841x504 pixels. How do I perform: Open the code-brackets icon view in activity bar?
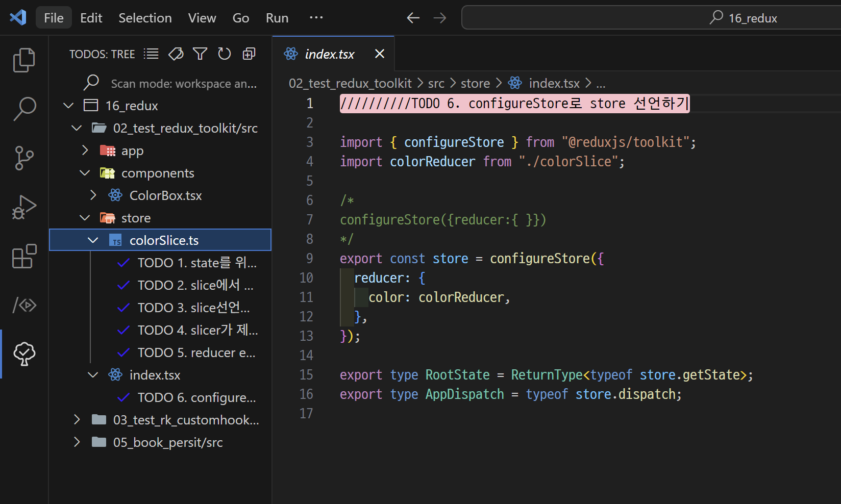24,305
